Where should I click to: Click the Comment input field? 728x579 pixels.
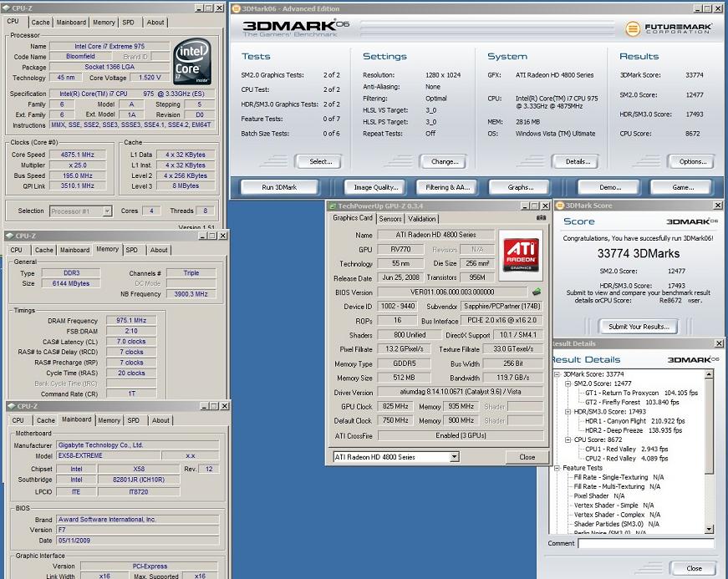(646, 543)
